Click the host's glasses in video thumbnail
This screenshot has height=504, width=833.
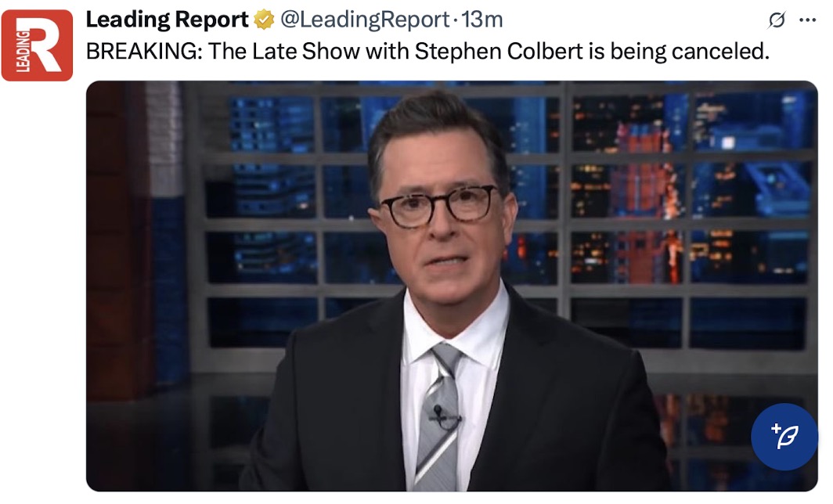tap(438, 207)
